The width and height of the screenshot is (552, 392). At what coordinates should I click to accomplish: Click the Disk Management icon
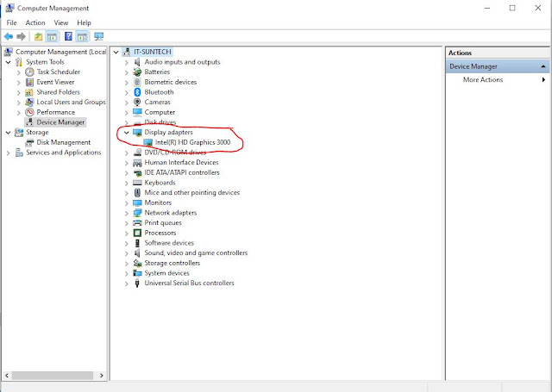click(29, 142)
